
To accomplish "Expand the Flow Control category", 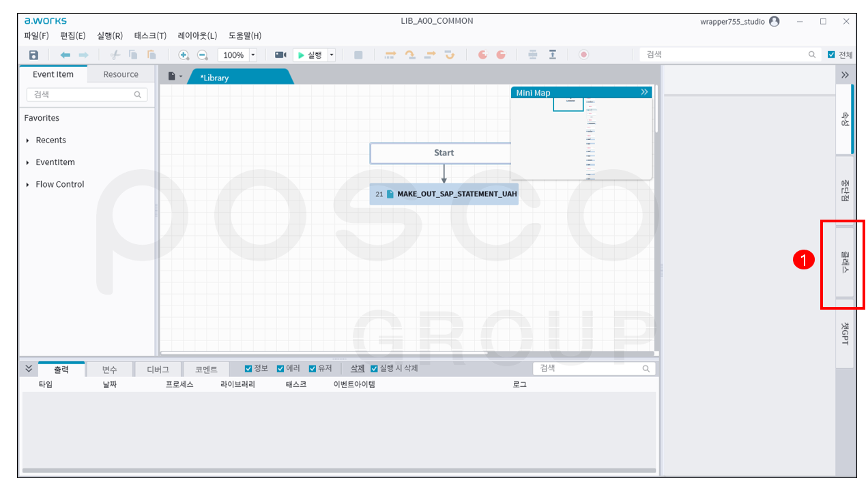I will pyautogui.click(x=28, y=185).
